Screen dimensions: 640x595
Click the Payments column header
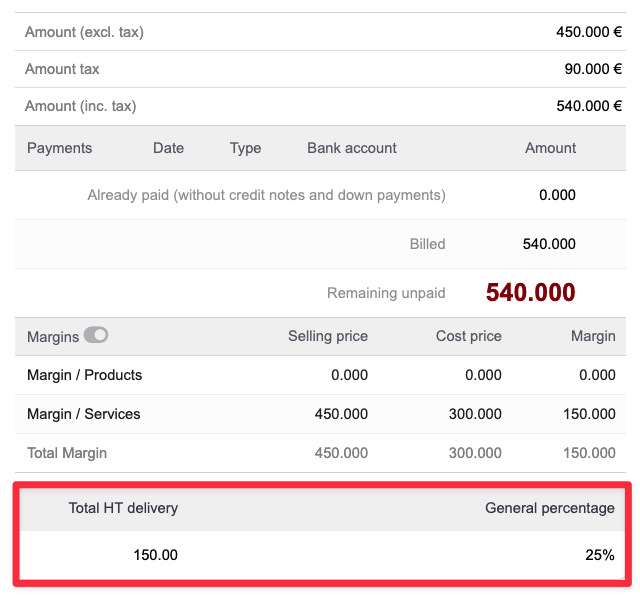click(x=59, y=148)
